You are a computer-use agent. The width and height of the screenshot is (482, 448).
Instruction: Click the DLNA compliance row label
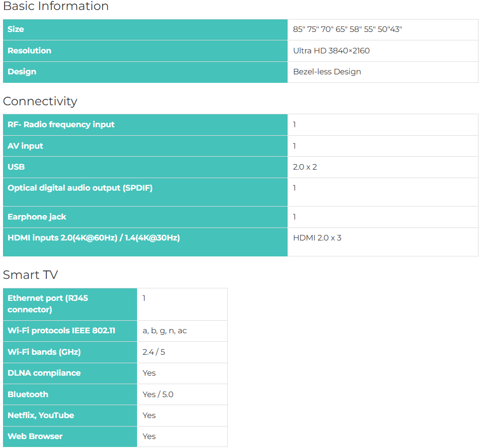click(44, 373)
